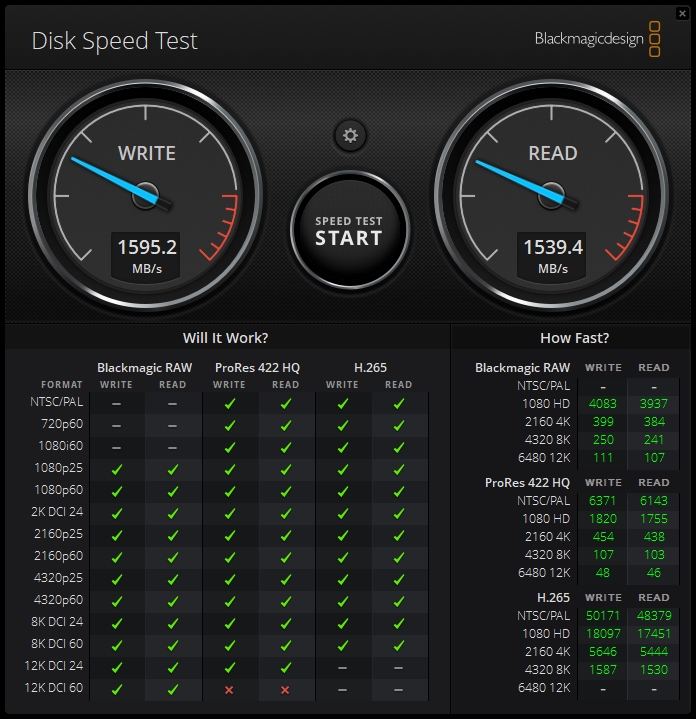The image size is (696, 719).
Task: Click red X for 12K DCI 60 ProRes write
Action: 229,690
